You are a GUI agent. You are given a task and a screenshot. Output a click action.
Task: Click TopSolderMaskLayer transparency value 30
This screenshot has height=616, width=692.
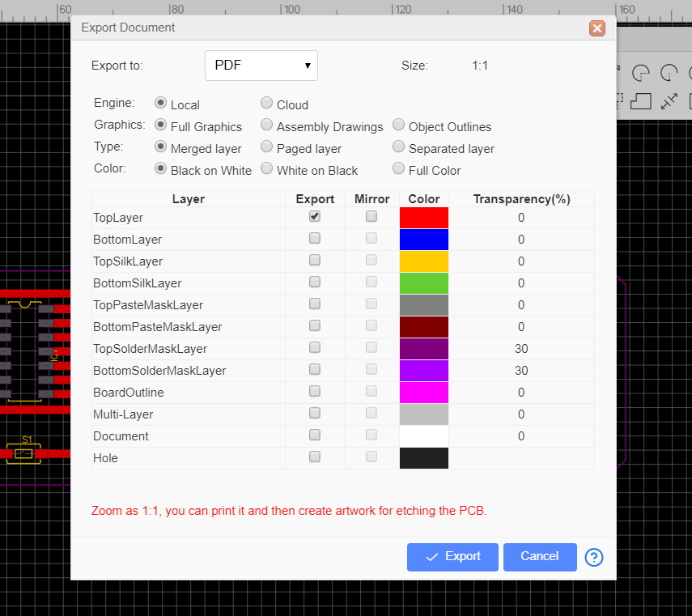[521, 349]
